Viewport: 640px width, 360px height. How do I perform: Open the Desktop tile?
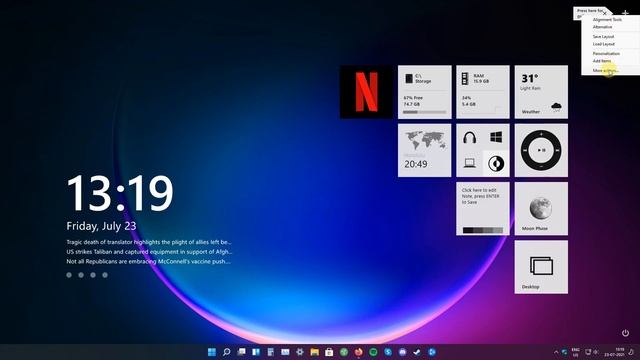(x=541, y=267)
